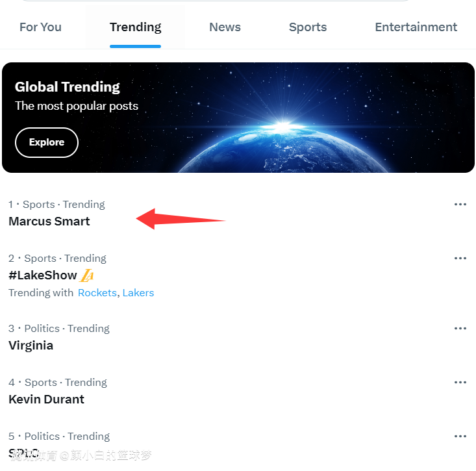Open more options for Kevin Durant trend
Screen dimensions: 476x471
pyautogui.click(x=460, y=383)
